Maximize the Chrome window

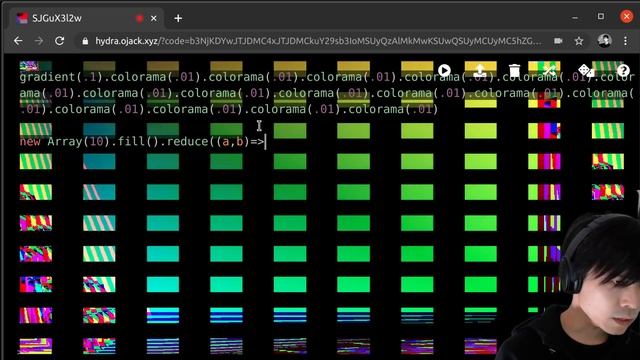pyautogui.click(x=601, y=17)
